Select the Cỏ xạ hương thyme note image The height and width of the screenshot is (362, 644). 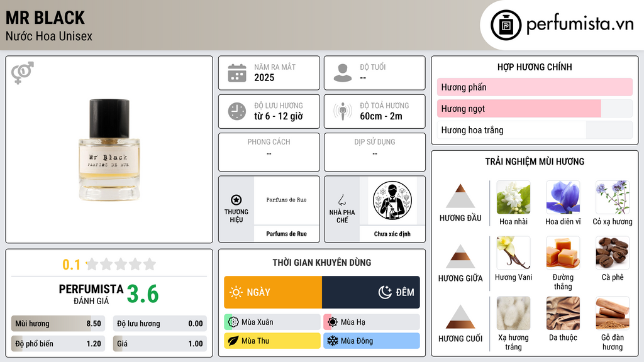tap(613, 197)
